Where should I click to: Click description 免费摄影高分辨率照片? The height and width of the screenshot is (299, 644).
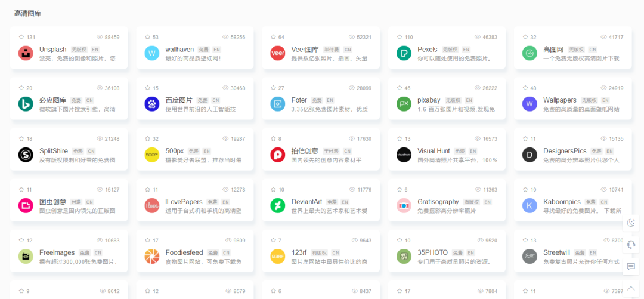(447, 211)
